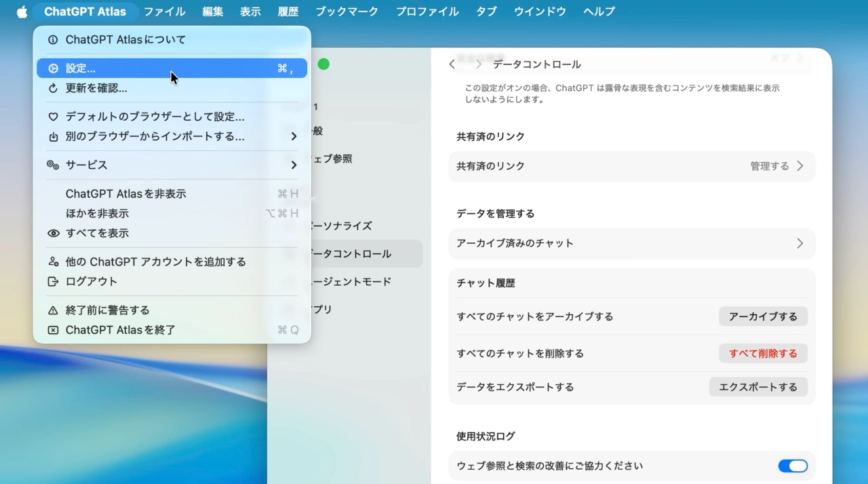Go back using the settings back arrow
Image resolution: width=868 pixels, height=484 pixels.
(452, 64)
